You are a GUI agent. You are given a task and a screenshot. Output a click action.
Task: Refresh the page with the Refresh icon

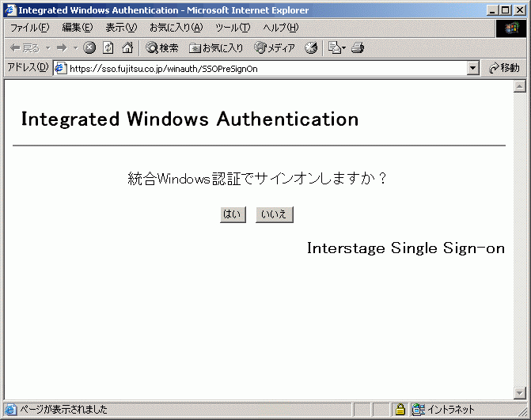[x=108, y=47]
